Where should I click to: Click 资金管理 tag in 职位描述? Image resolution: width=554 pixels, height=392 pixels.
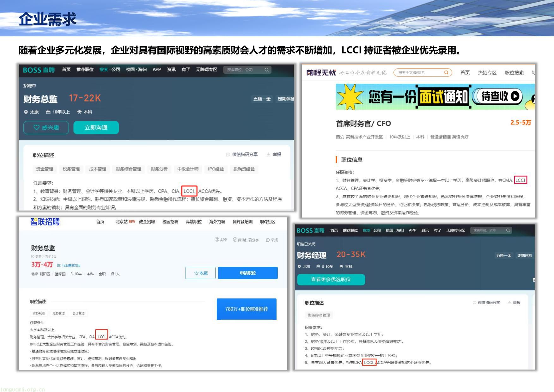pos(45,169)
